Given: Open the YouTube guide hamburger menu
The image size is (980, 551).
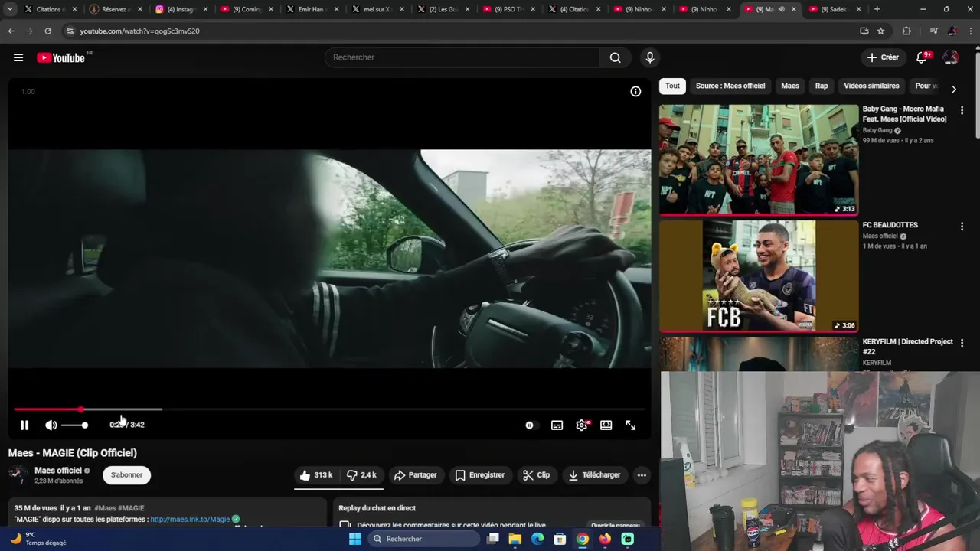Looking at the screenshot, I should coord(18,57).
